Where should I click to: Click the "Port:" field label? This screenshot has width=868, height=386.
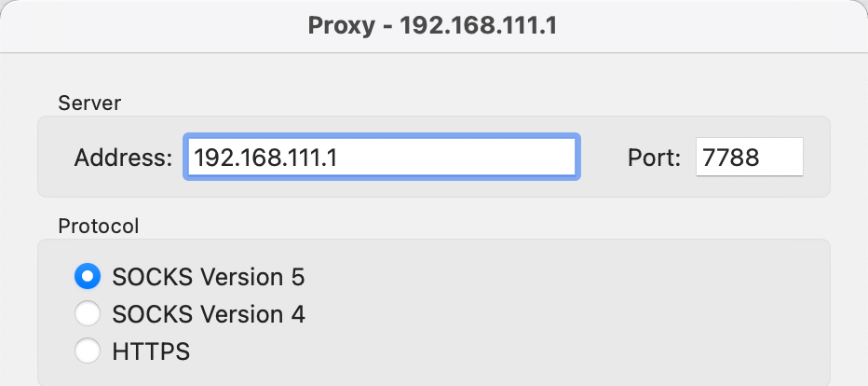(654, 158)
